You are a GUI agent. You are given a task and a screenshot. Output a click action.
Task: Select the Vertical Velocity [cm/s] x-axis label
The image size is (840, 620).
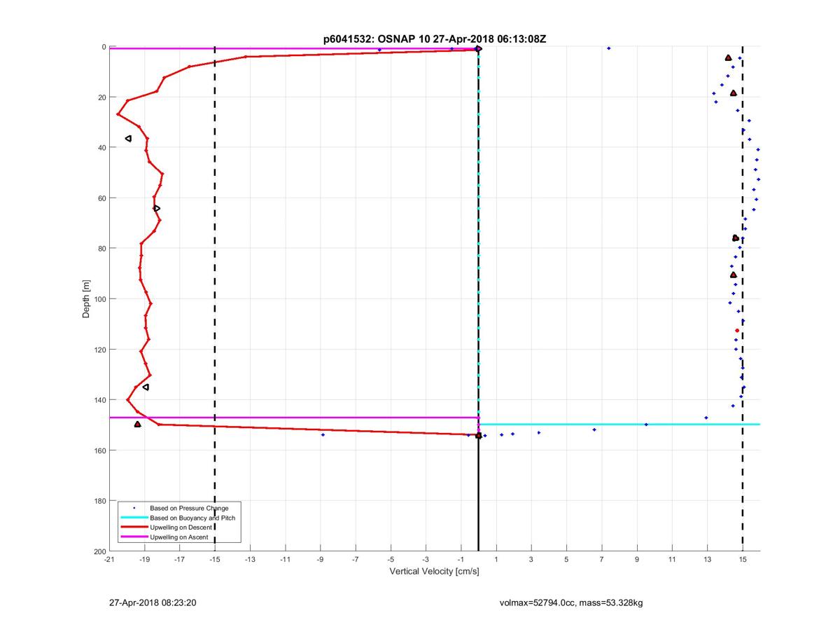[x=434, y=572]
